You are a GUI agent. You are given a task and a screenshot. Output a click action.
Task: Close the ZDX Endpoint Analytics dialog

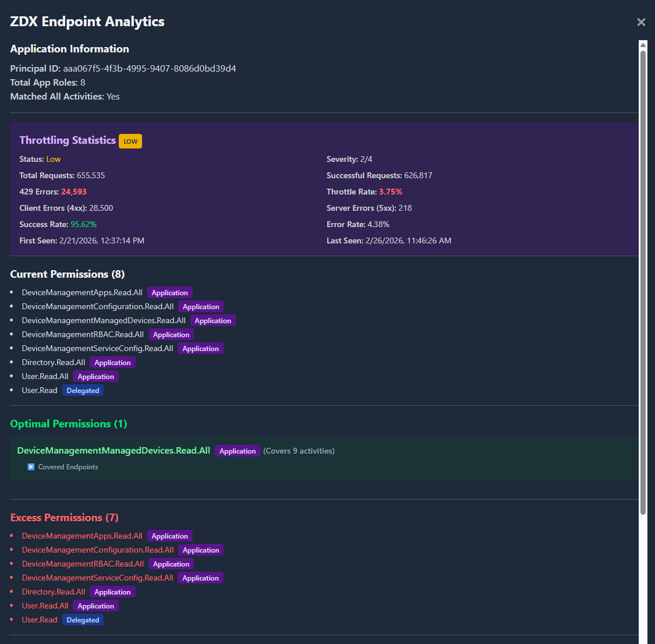(x=641, y=22)
